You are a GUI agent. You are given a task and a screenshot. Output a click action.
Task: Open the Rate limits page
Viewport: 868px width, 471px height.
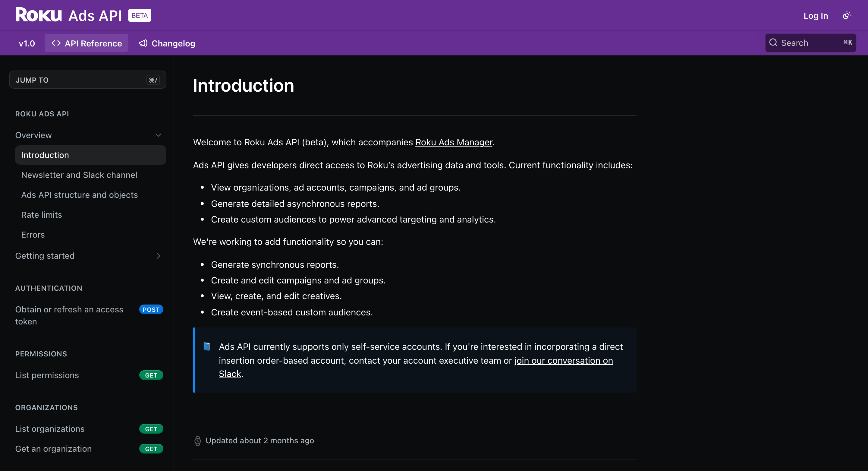42,215
